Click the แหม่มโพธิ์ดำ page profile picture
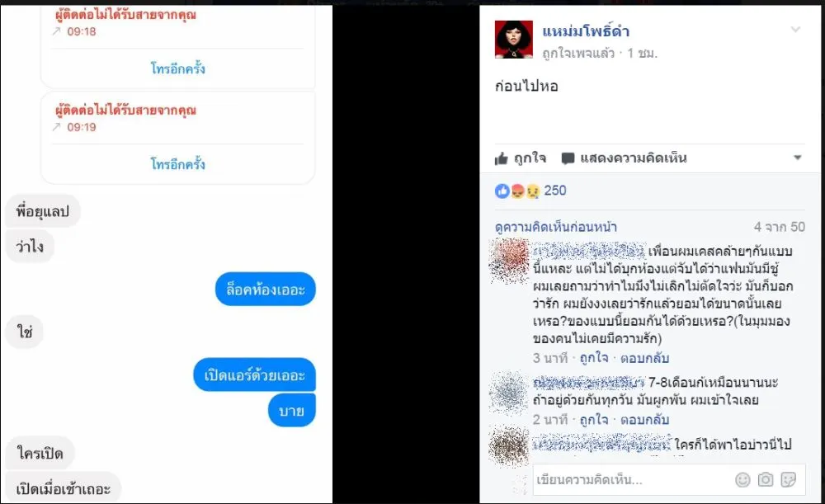 [513, 40]
